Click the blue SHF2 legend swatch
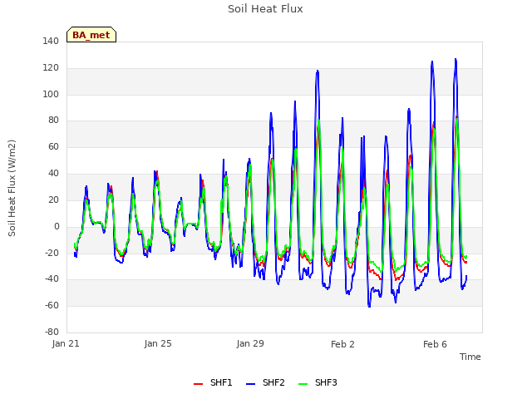Image resolution: width=532 pixels, height=399 pixels. point(250,384)
